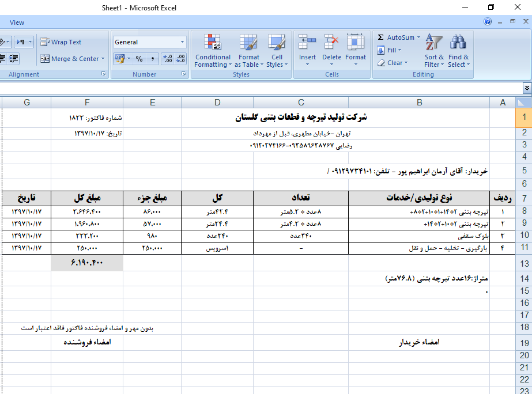Select the header cell 'ردیف'
532x394 pixels.
coord(503,198)
